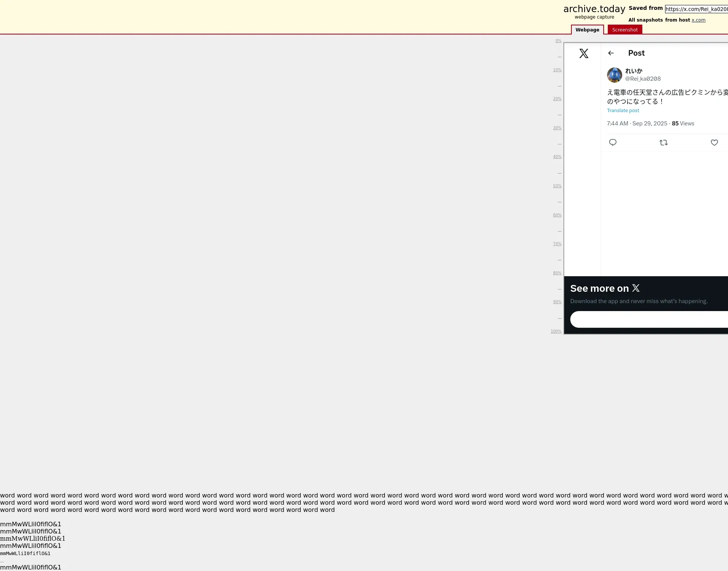Click the 7:44 AM Sep 29 timestamp
Screen dimensions: 728x571
[637, 124]
